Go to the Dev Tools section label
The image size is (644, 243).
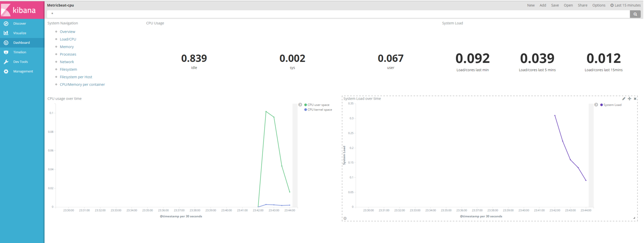tap(20, 62)
